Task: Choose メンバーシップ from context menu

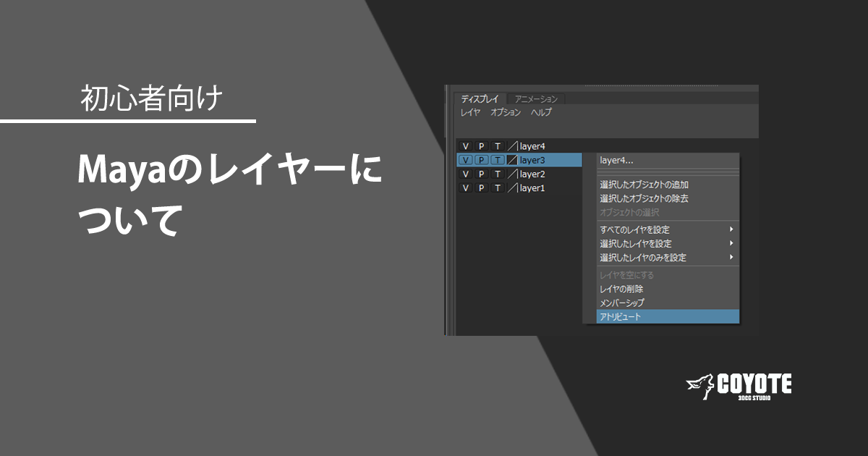Action: 668,303
